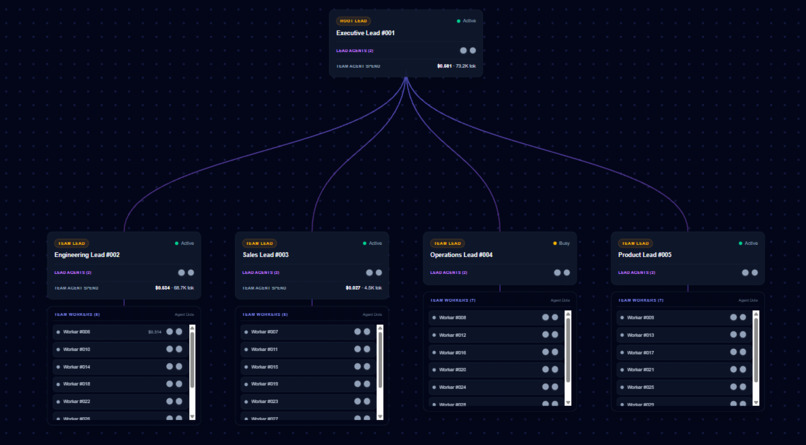Open the Worker #024 row
The image size is (806, 445).
[x=496, y=387]
